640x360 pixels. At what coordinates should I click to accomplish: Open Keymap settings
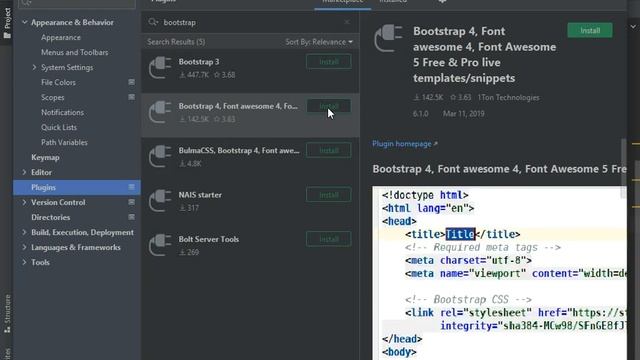pos(45,157)
